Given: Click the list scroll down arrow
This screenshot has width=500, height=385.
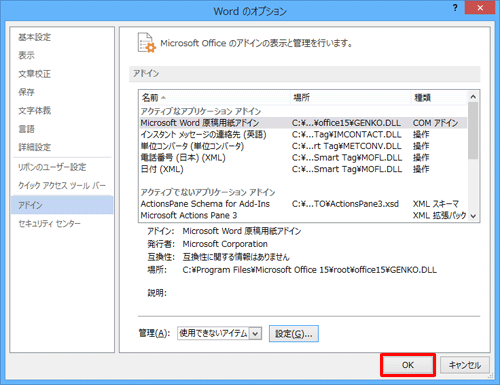Looking at the screenshot, I should coord(473,216).
